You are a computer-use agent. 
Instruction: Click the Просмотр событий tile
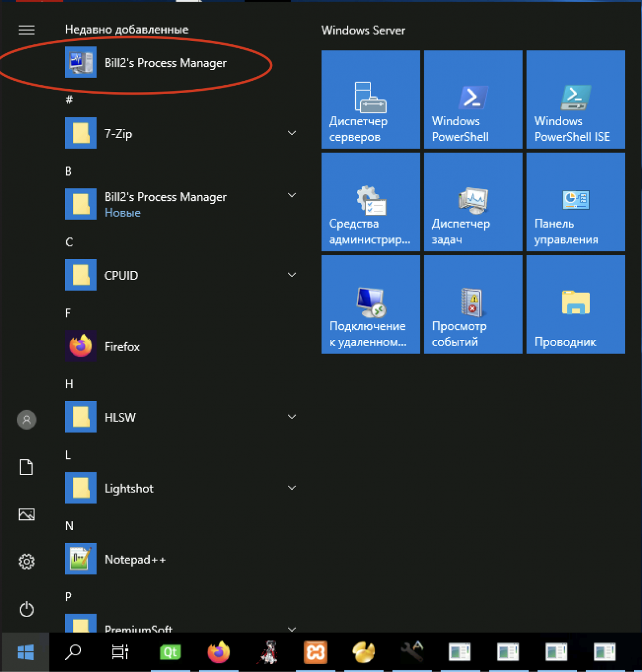tap(473, 305)
